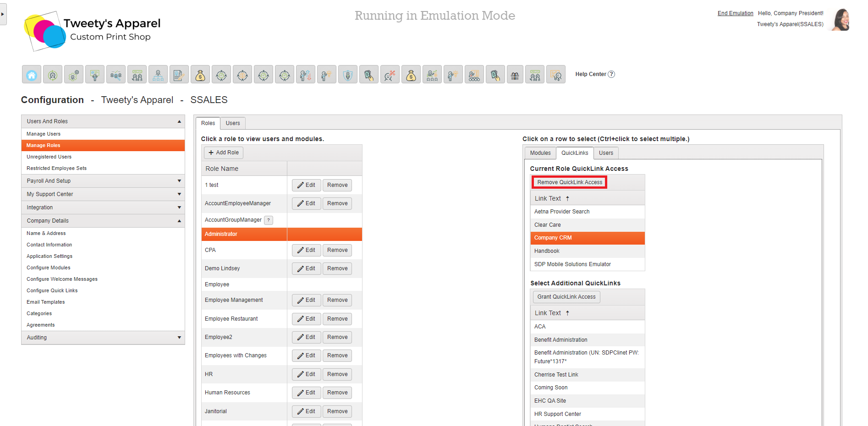Remove the Janitorial role
Viewport: 868px width, 426px height.
point(337,411)
